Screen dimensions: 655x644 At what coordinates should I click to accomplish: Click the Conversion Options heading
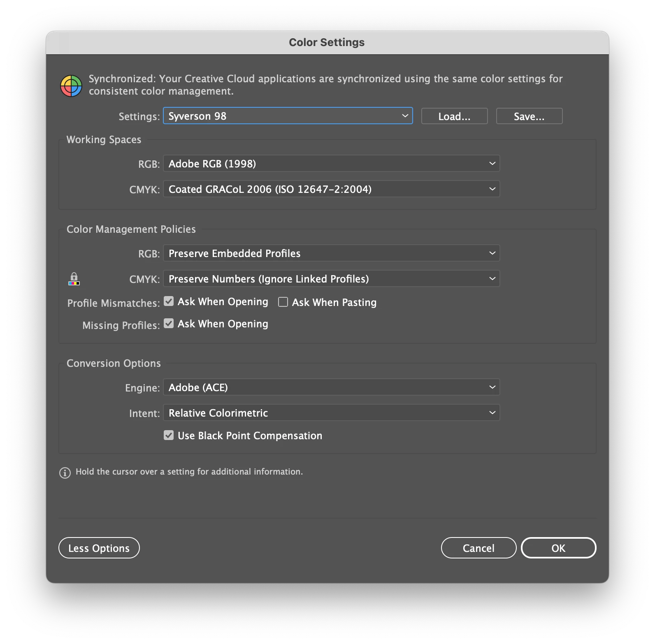pyautogui.click(x=114, y=364)
